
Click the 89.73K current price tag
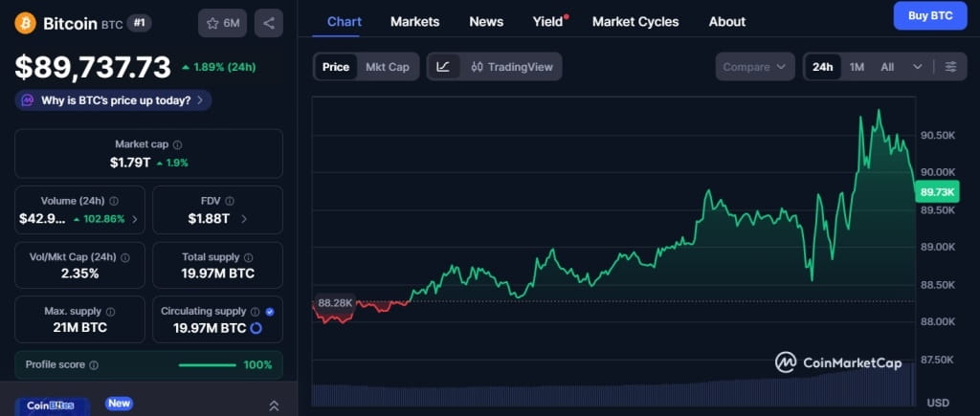pos(938,192)
